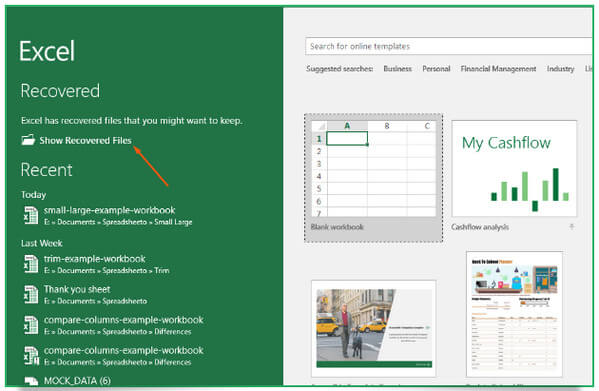Open the Back to School Planner template
This screenshot has height=391, width=599.
point(514,314)
